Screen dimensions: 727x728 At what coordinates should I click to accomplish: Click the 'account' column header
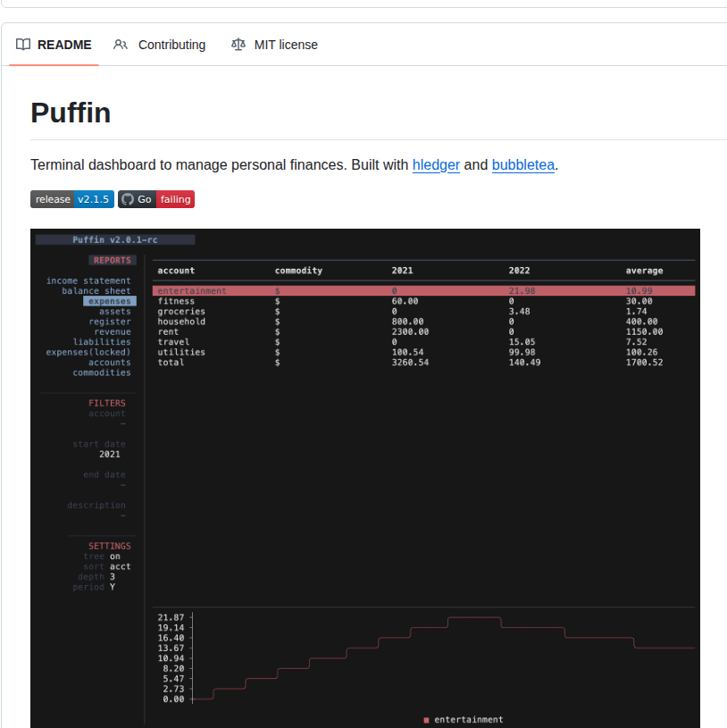click(x=176, y=271)
